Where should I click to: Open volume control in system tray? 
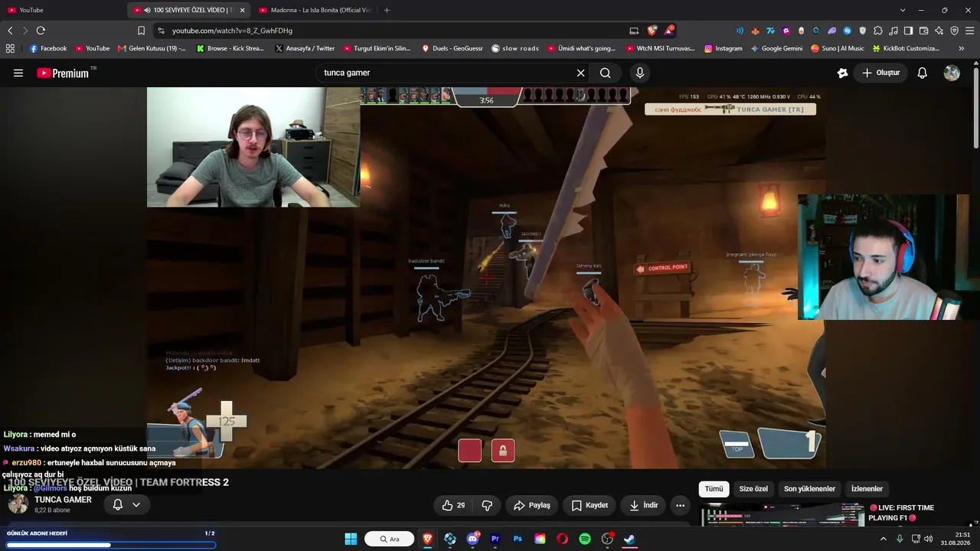[929, 539]
